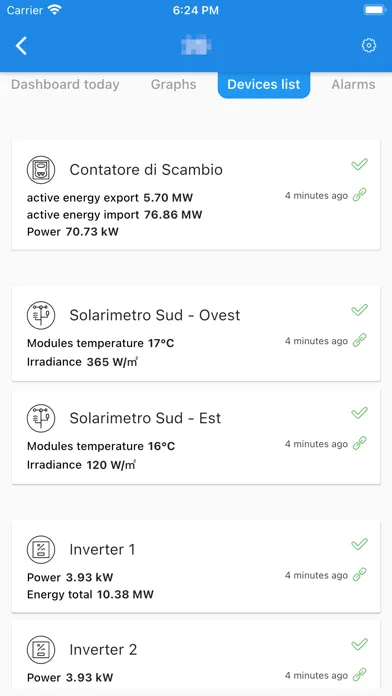
Task: Tap link icon on Contatore di Scambio
Action: click(x=359, y=195)
